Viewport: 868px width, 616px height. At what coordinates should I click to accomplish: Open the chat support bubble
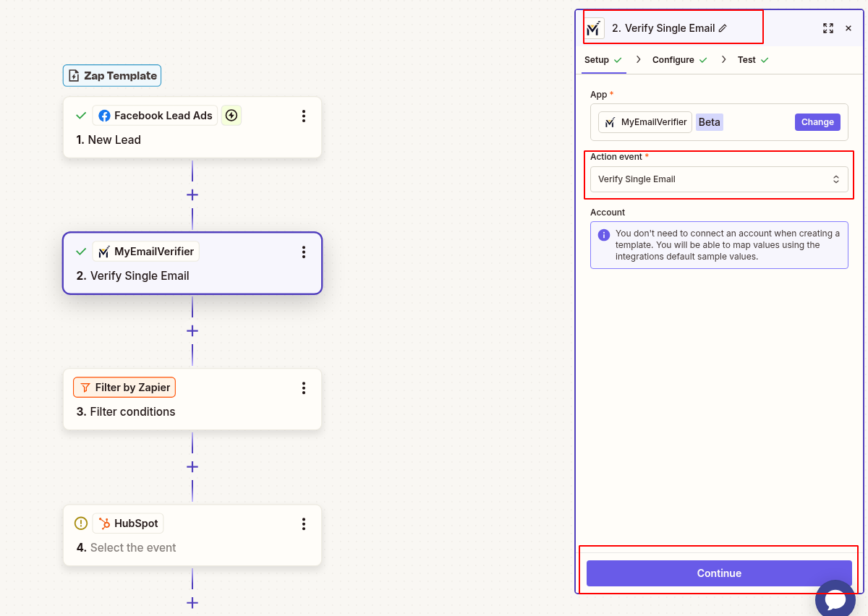click(835, 599)
